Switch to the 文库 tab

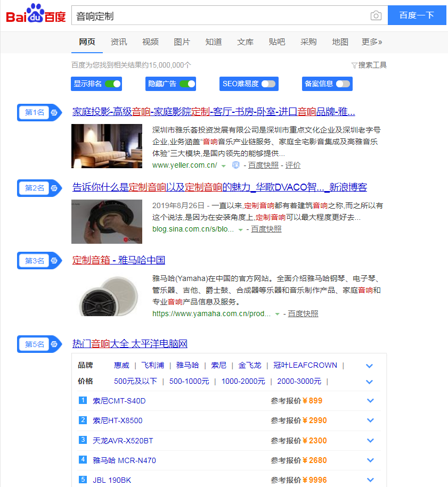coord(245,42)
